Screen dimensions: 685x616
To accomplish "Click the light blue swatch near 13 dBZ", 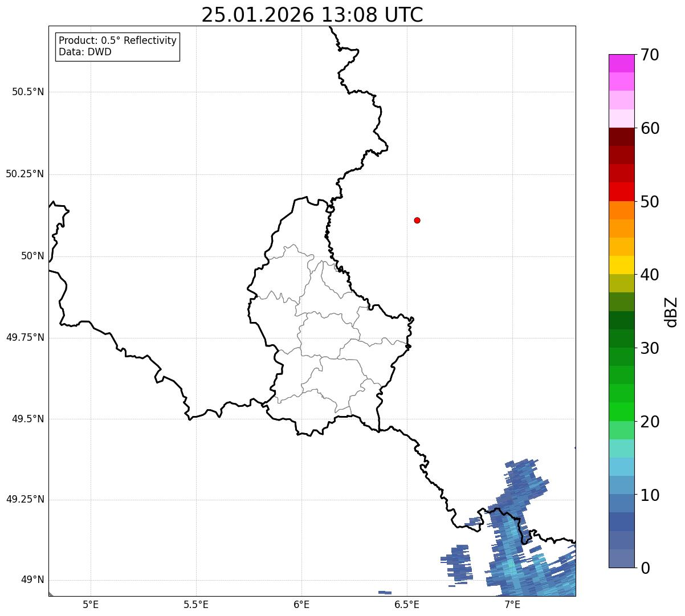I will 621,467.
